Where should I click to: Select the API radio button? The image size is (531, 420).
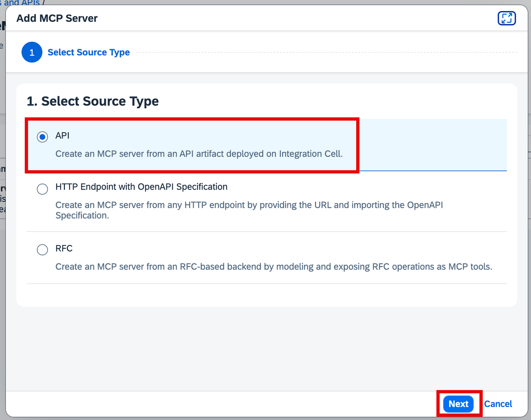coord(42,137)
